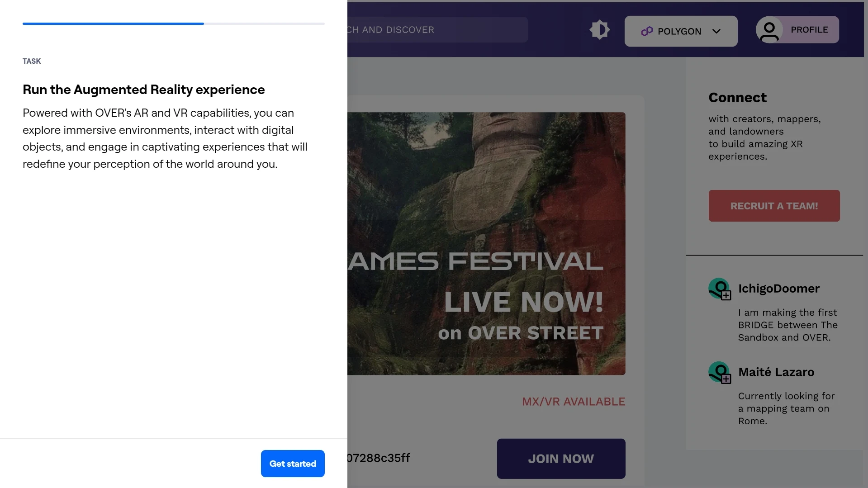868x488 pixels.
Task: Click IchigoDoomer's BRIDGE message text
Action: pyautogui.click(x=788, y=325)
